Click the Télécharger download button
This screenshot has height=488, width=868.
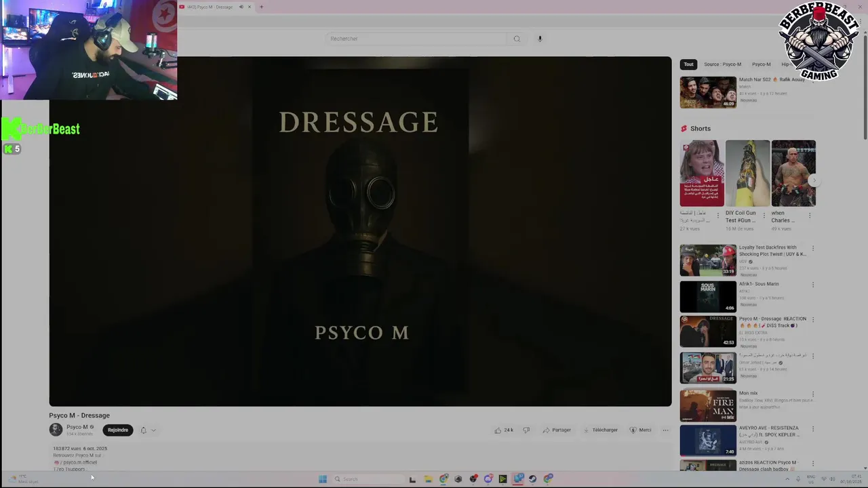599,430
